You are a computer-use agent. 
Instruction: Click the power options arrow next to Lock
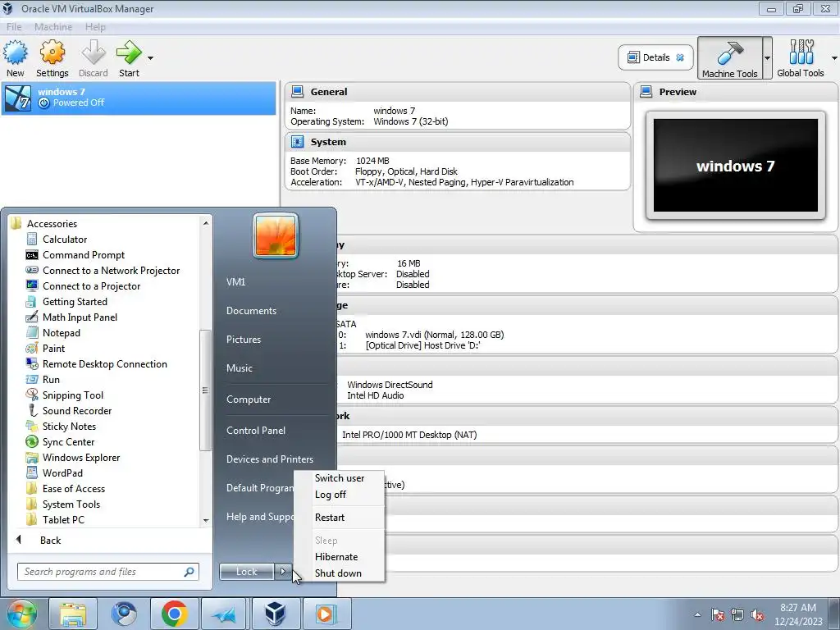pos(283,572)
